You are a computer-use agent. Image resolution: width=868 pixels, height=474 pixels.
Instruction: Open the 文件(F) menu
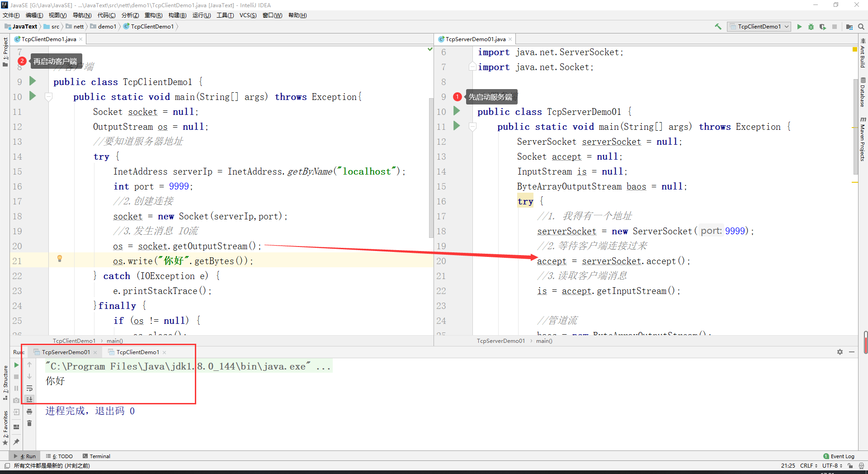(11, 15)
